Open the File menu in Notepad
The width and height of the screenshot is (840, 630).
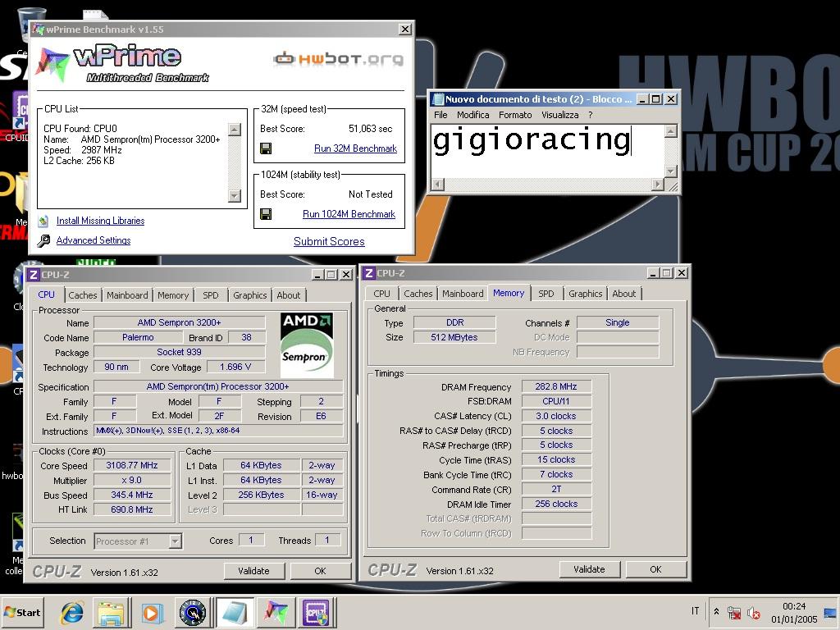[x=441, y=115]
